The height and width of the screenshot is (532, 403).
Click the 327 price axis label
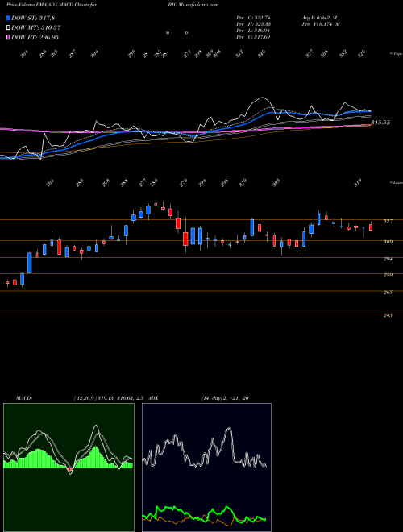coord(388,221)
